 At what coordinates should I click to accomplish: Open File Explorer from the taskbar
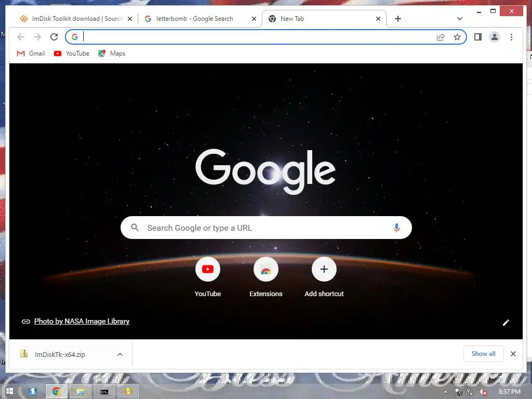point(81,392)
